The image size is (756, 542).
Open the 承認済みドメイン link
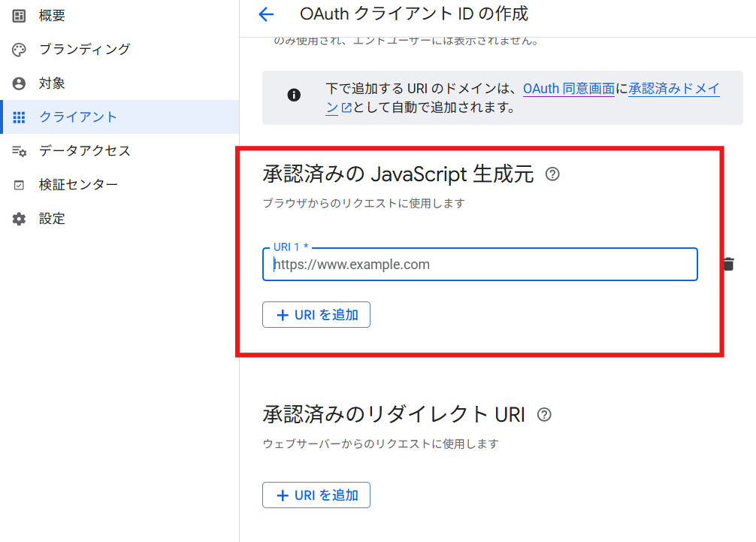click(x=673, y=89)
